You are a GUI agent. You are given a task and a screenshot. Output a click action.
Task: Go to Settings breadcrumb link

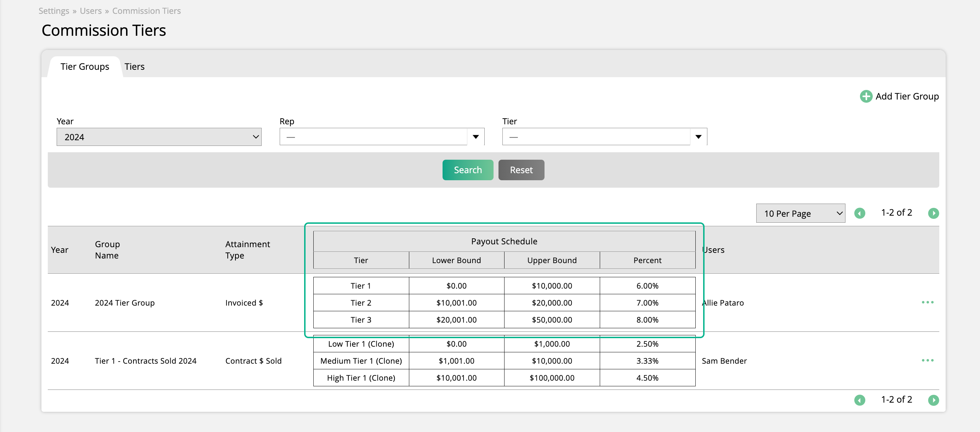(x=54, y=11)
